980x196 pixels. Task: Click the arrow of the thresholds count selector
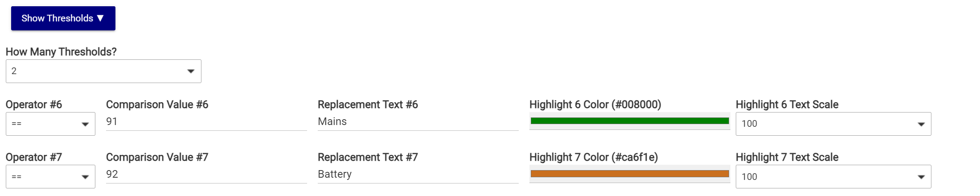click(x=191, y=71)
